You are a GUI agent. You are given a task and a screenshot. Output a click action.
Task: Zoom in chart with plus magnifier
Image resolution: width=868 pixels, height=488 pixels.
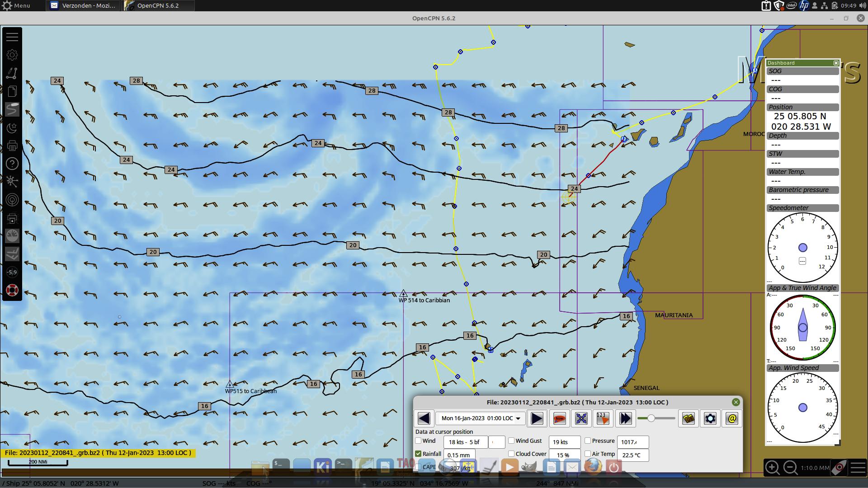[x=772, y=468]
